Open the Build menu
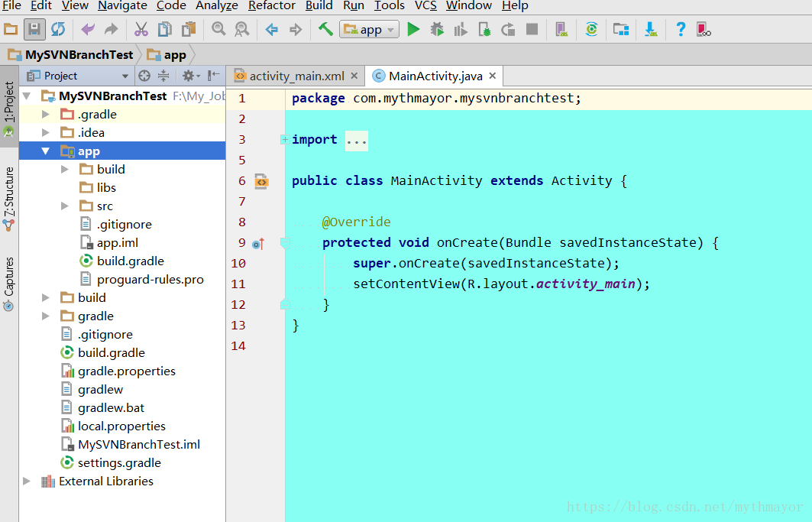Image resolution: width=812 pixels, height=522 pixels. 319,5
